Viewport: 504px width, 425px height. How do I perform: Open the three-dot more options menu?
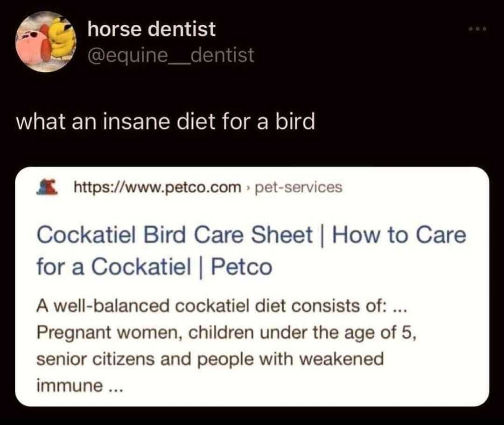pyautogui.click(x=478, y=29)
